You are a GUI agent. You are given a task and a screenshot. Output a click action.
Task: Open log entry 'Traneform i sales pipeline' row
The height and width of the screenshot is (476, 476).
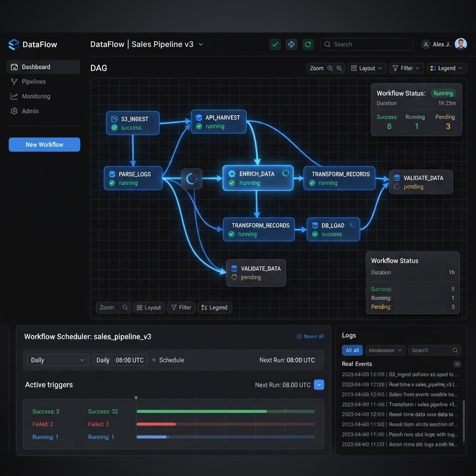(400, 404)
